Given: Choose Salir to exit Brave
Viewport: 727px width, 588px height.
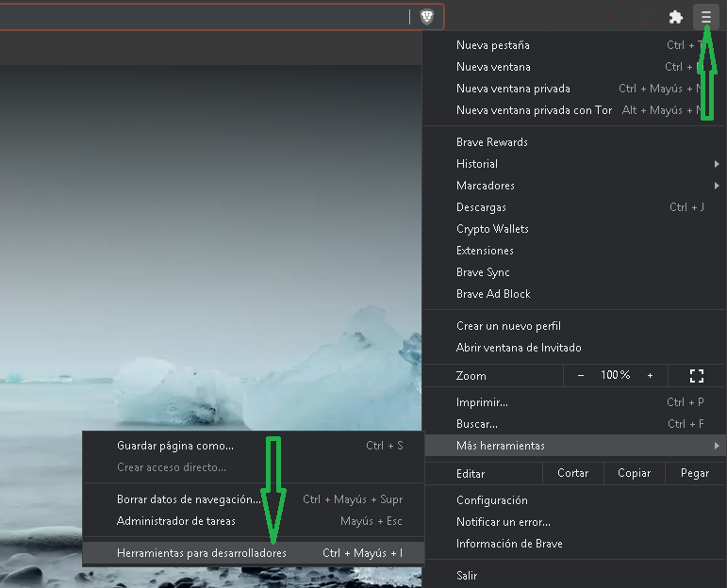Looking at the screenshot, I should tap(574, 576).
